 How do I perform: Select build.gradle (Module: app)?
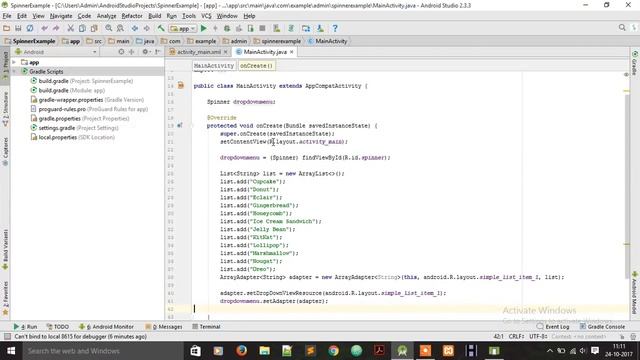click(x=71, y=90)
